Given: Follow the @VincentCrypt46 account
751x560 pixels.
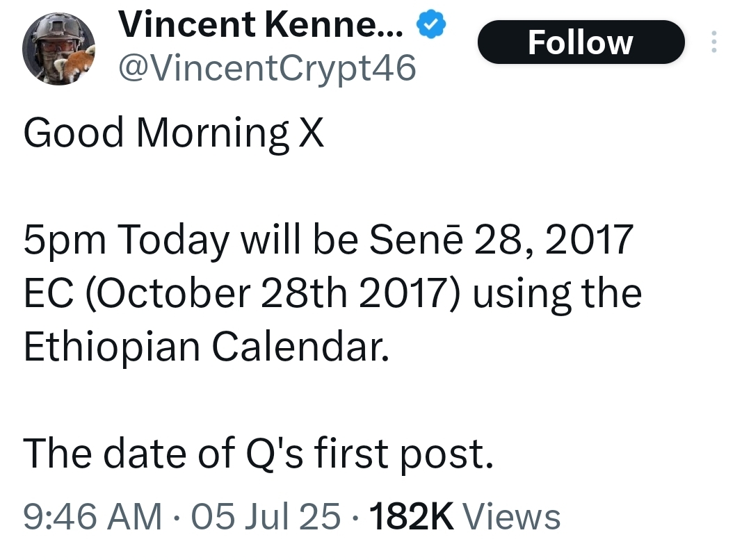Looking at the screenshot, I should tap(581, 42).
